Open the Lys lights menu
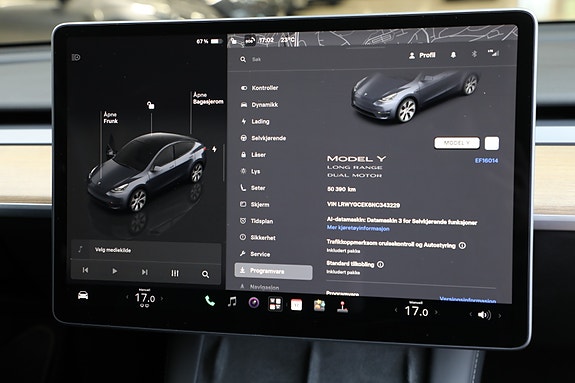 tap(250, 171)
